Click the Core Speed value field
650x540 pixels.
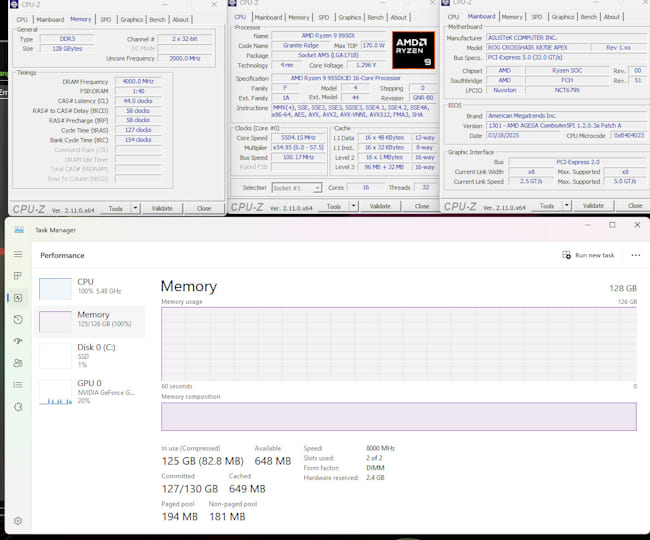[298, 138]
